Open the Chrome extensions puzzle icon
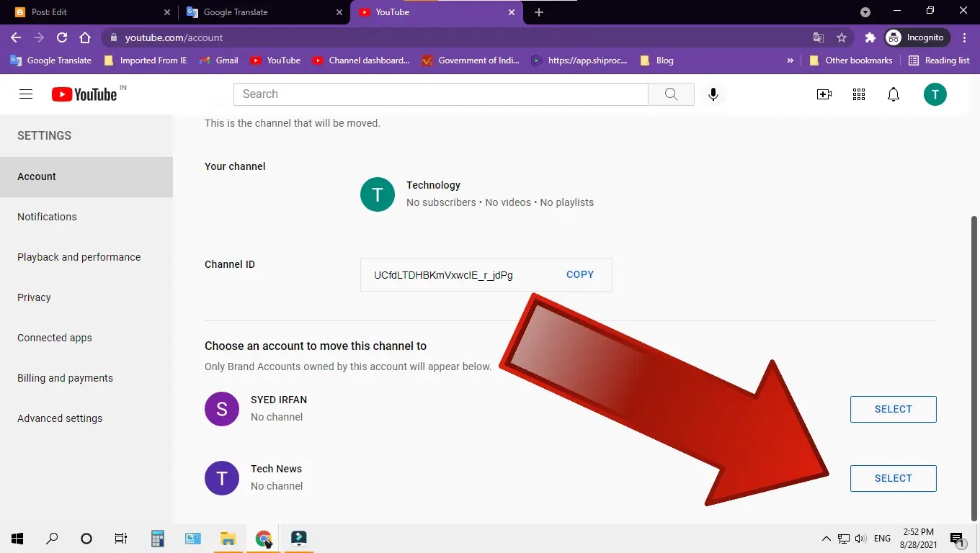This screenshot has height=553, width=980. [x=870, y=37]
